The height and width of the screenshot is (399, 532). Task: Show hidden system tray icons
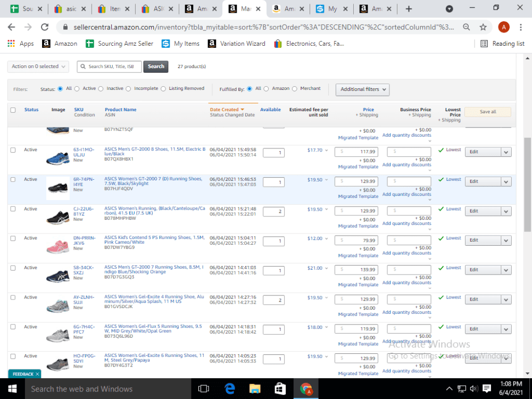tap(449, 389)
